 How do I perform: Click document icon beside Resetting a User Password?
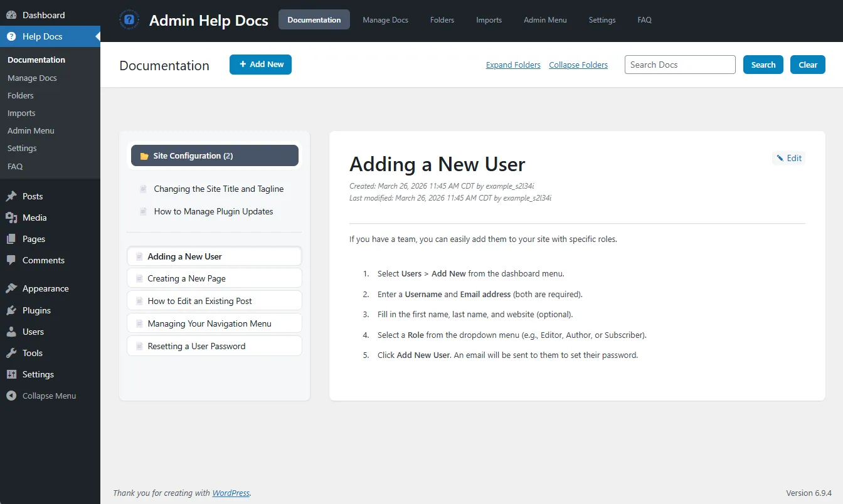(x=139, y=346)
